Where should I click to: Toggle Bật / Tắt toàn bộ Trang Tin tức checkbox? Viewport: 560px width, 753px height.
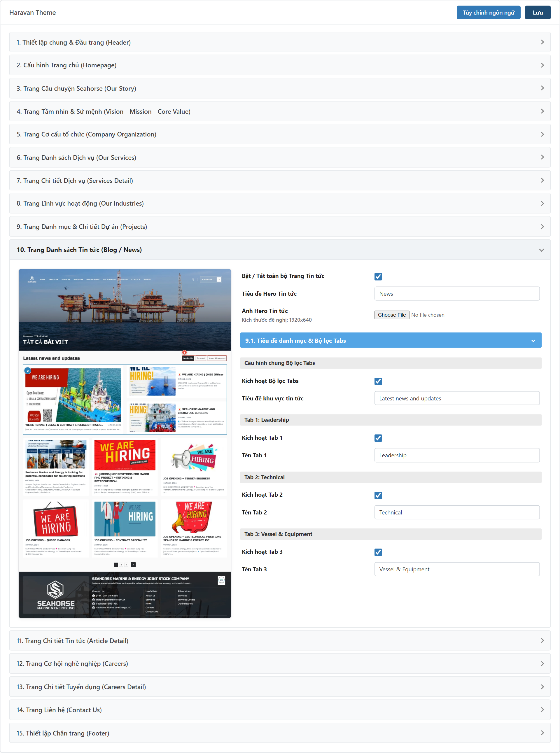tap(378, 276)
